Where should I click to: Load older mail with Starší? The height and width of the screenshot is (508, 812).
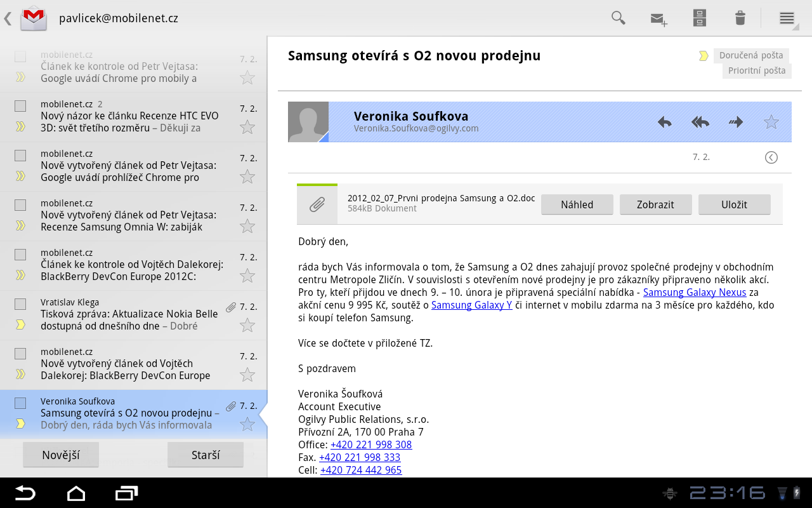click(206, 455)
